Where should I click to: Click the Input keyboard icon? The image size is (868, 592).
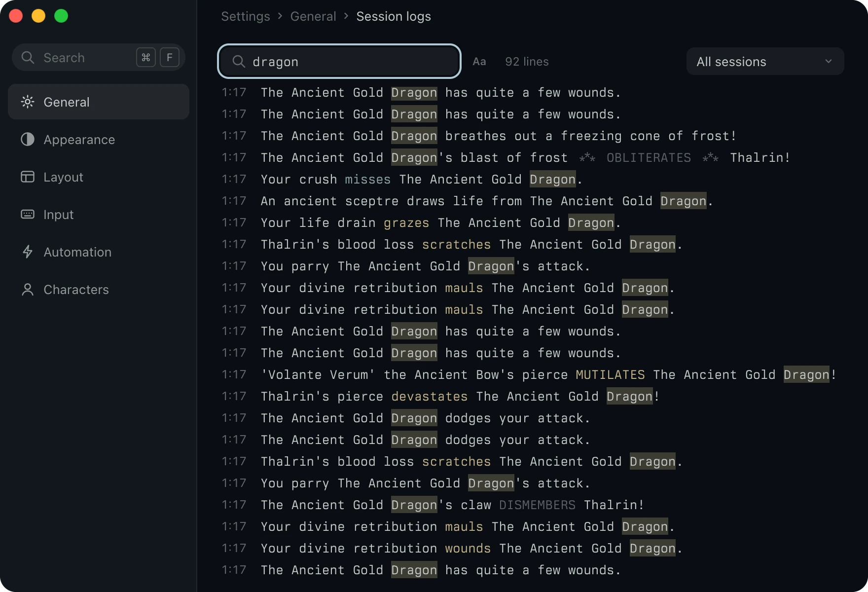(28, 214)
